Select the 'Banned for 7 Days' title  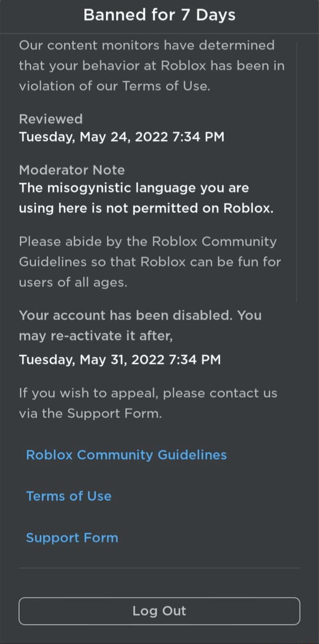point(159,15)
